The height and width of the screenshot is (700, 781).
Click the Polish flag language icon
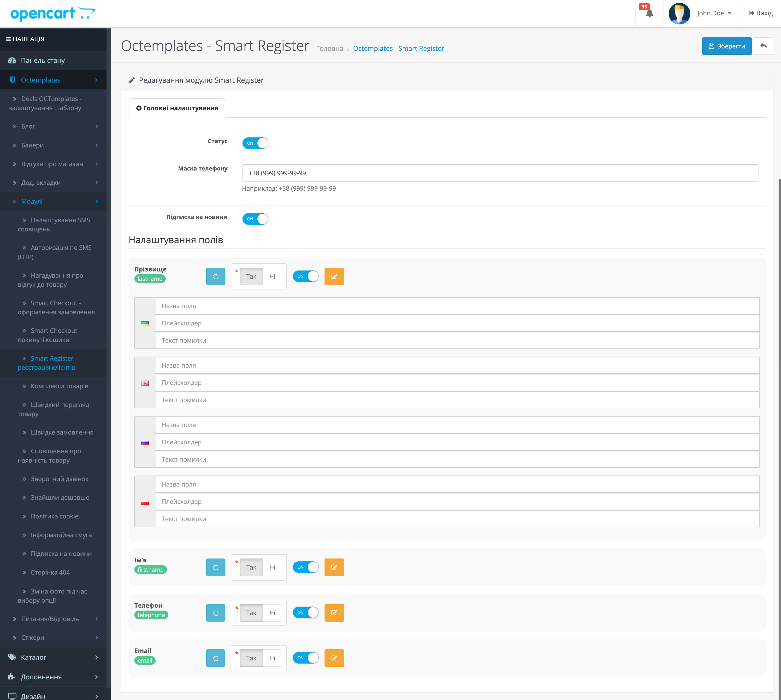click(x=145, y=502)
